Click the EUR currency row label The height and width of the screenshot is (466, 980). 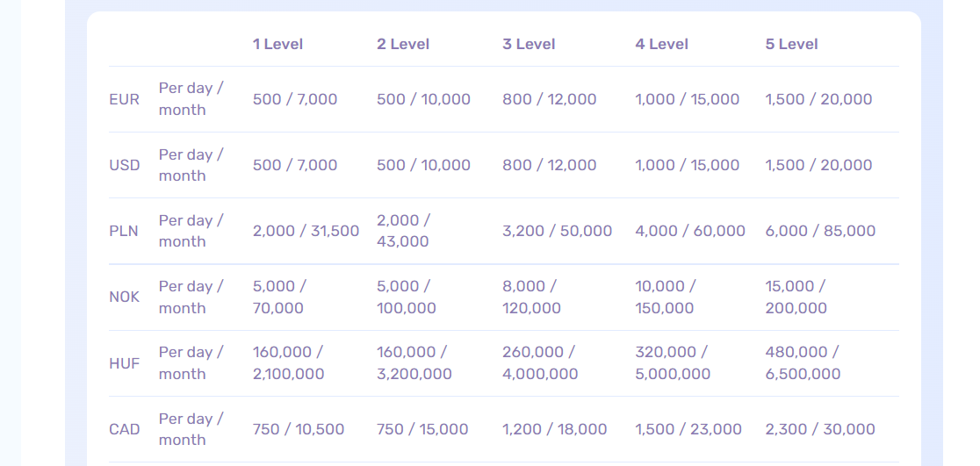pos(124,99)
